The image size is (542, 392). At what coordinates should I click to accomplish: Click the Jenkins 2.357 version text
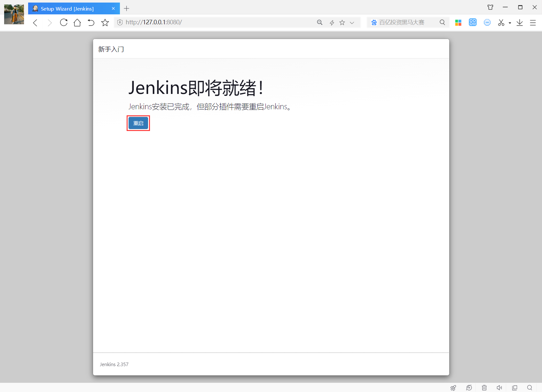[x=114, y=364]
